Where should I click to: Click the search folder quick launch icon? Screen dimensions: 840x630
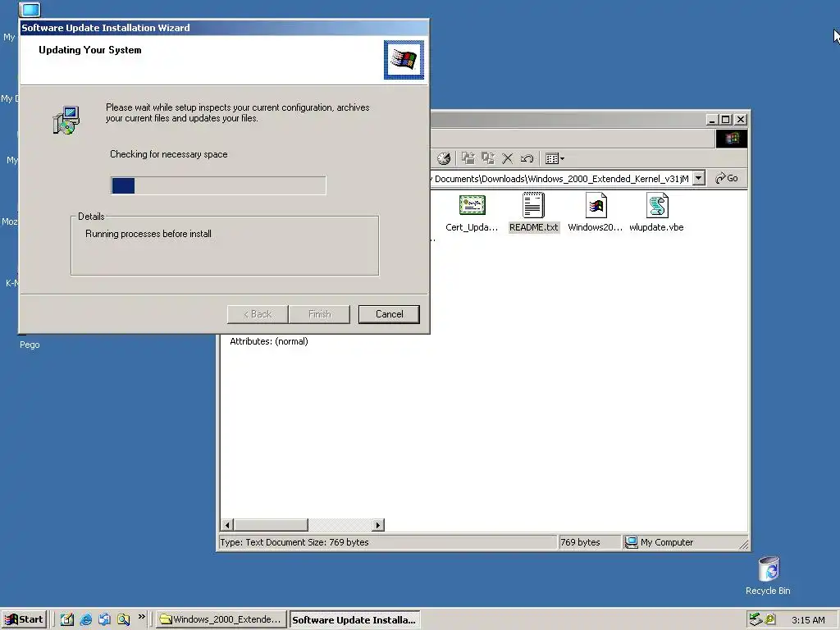(123, 619)
